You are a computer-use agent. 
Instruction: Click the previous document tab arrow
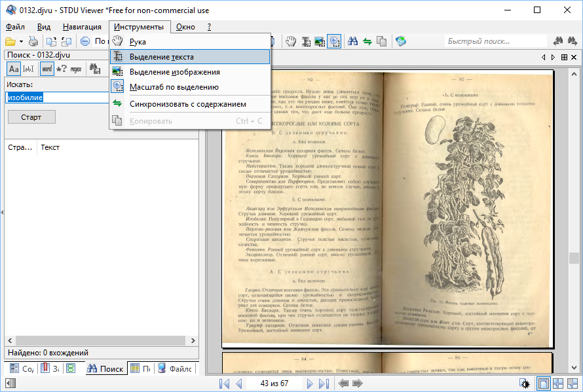coord(543,57)
